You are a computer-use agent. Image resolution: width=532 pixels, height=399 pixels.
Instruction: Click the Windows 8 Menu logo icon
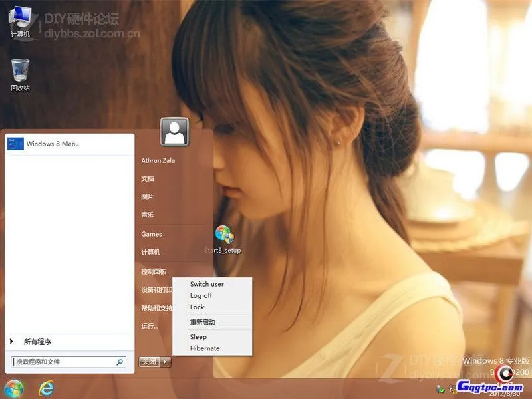[15, 144]
